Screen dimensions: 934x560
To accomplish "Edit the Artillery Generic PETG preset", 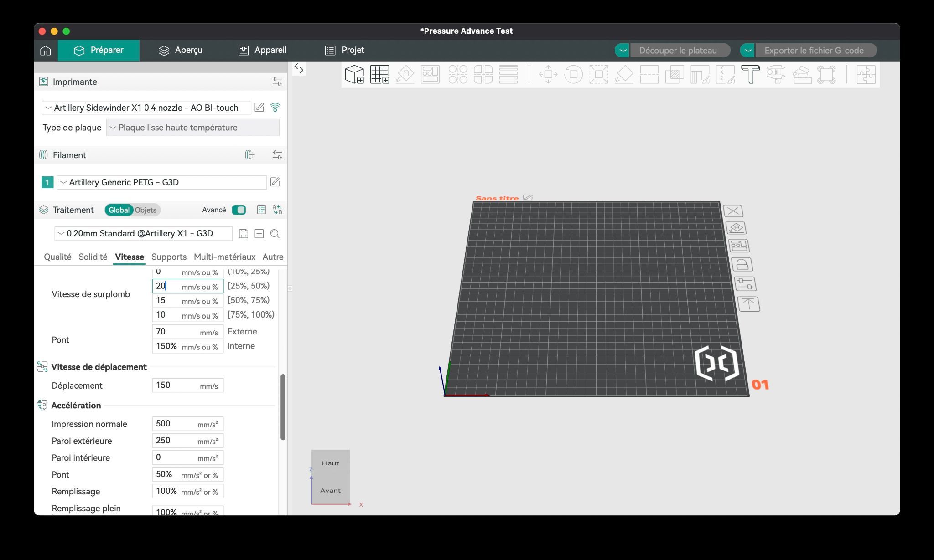I will pos(275,182).
